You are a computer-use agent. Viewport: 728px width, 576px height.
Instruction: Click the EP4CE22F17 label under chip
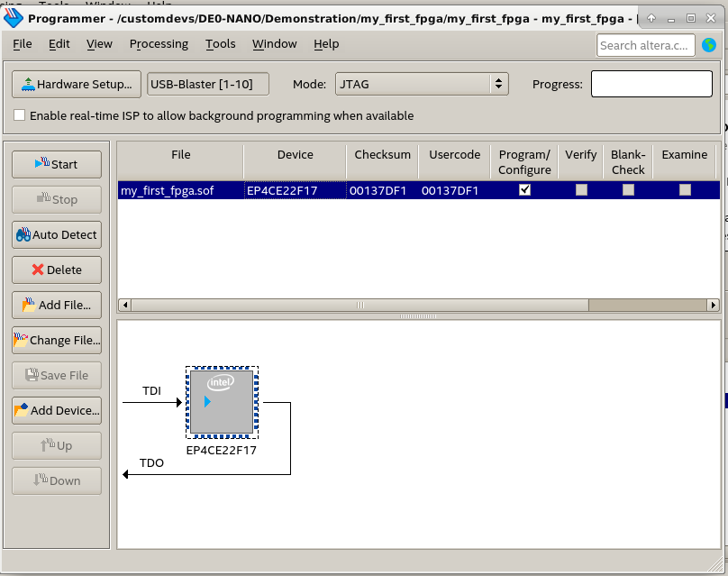click(222, 450)
